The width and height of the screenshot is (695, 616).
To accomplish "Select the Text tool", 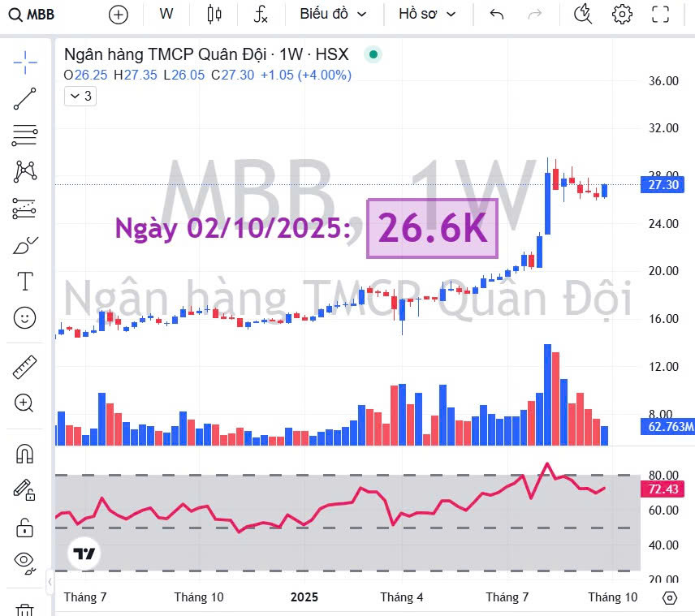I will pos(25,281).
